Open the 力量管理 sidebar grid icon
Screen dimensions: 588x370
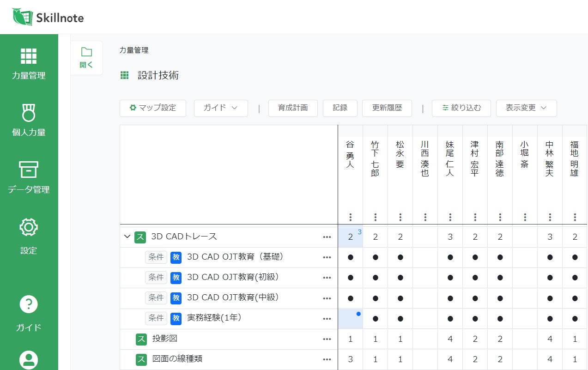(29, 56)
